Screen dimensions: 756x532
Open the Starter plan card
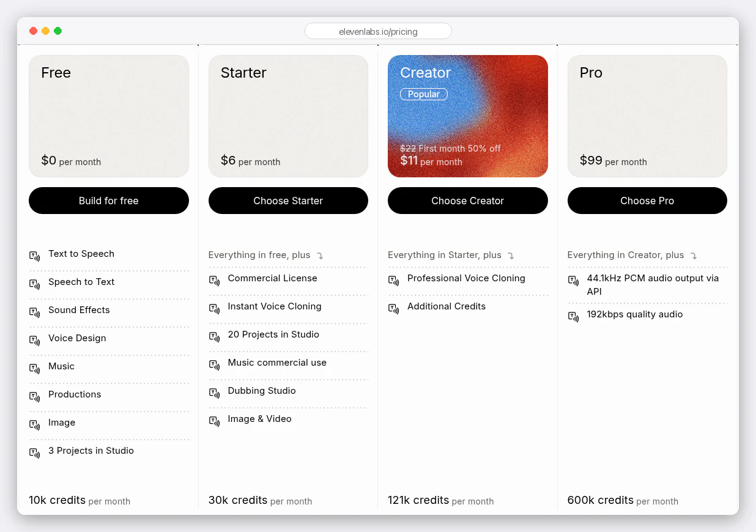[288, 116]
